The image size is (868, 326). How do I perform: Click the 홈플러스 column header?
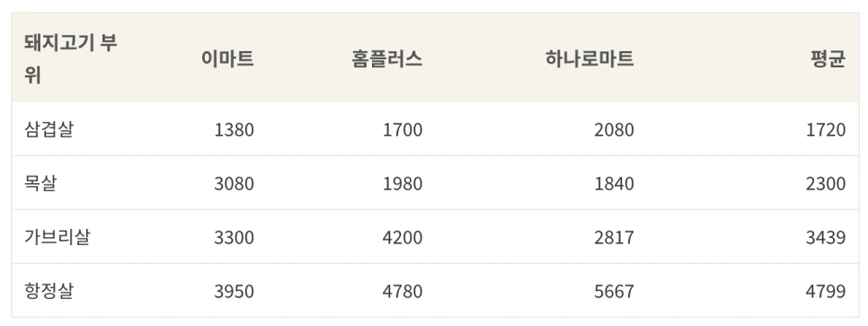click(386, 58)
